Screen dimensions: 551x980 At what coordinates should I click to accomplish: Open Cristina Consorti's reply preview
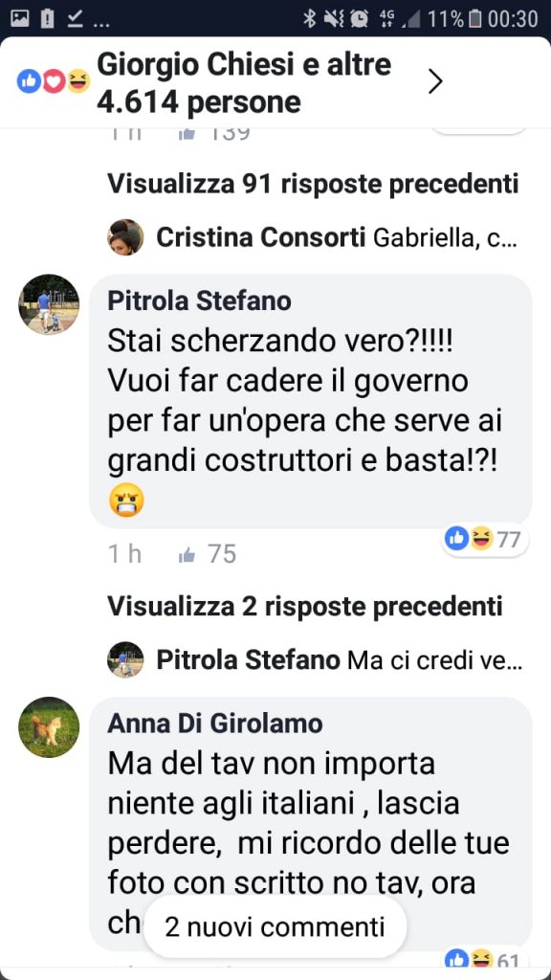(x=336, y=237)
